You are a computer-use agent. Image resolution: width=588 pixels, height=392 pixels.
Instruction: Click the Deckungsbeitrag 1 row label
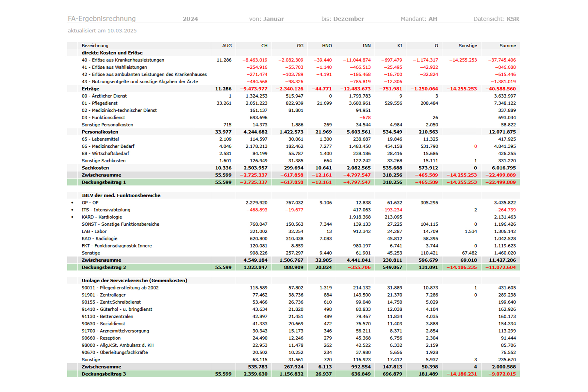pos(104,182)
